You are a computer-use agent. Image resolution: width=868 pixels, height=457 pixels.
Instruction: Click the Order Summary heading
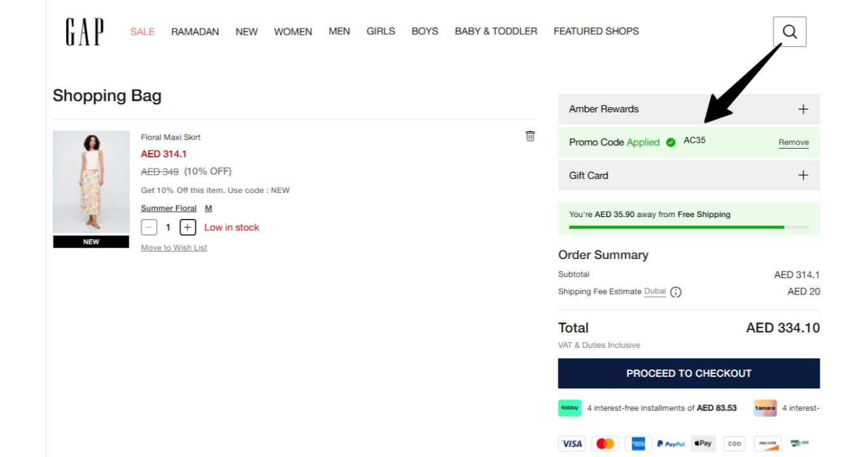point(603,255)
